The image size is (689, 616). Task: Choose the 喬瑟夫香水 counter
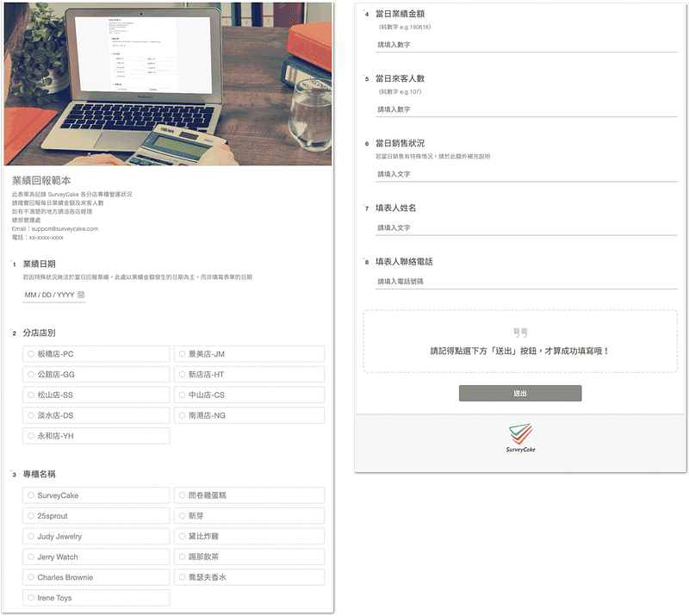[x=249, y=577]
